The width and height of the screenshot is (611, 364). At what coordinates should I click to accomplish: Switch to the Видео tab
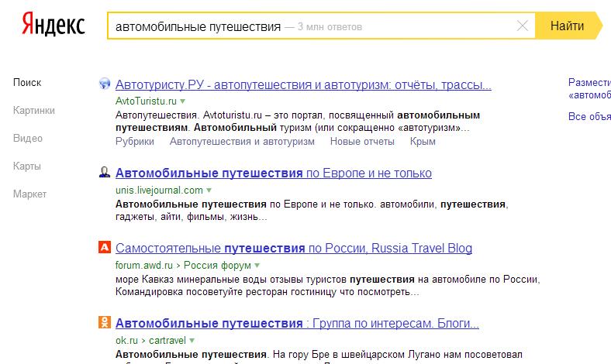(x=28, y=138)
